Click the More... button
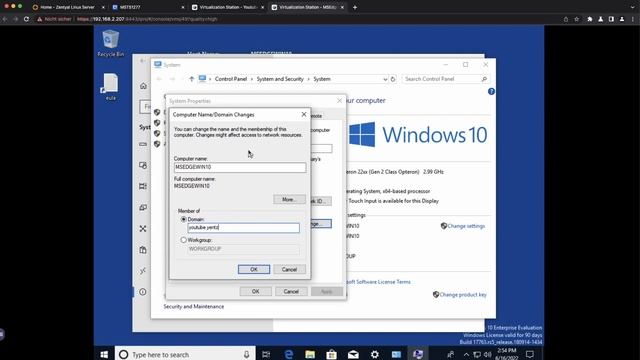Screen dimensions: 640x360 point(289,200)
